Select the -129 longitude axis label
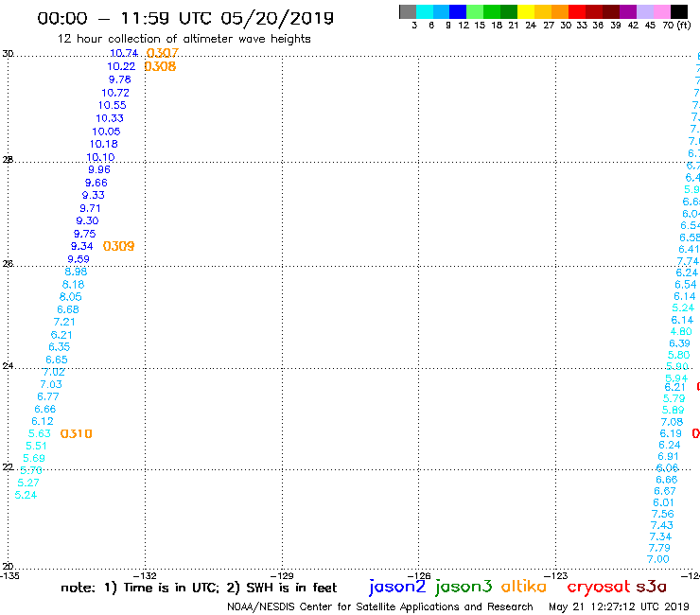 (282, 575)
